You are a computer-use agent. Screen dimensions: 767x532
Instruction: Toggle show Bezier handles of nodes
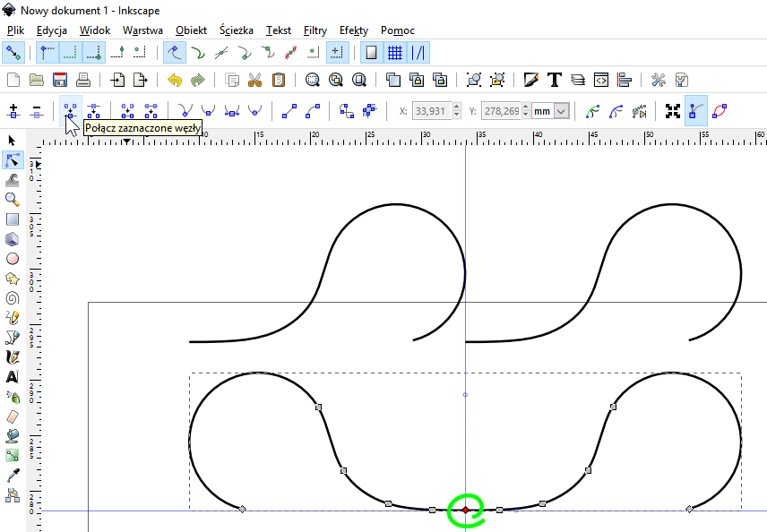[x=695, y=111]
